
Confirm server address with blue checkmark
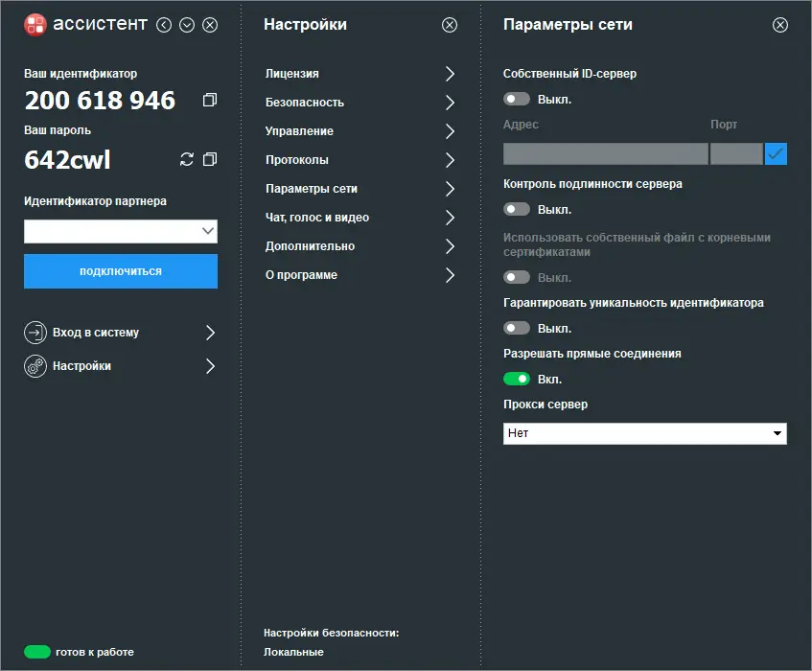click(x=776, y=153)
